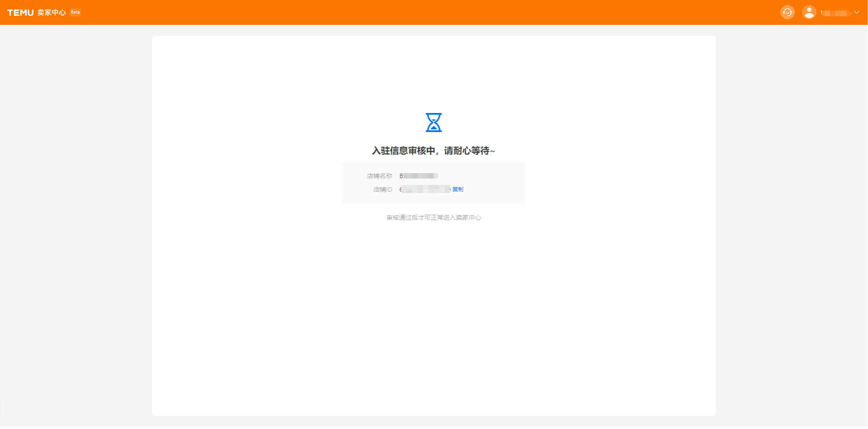Click the 店铺名称 label
Screen dimensions: 868x429
click(x=379, y=176)
